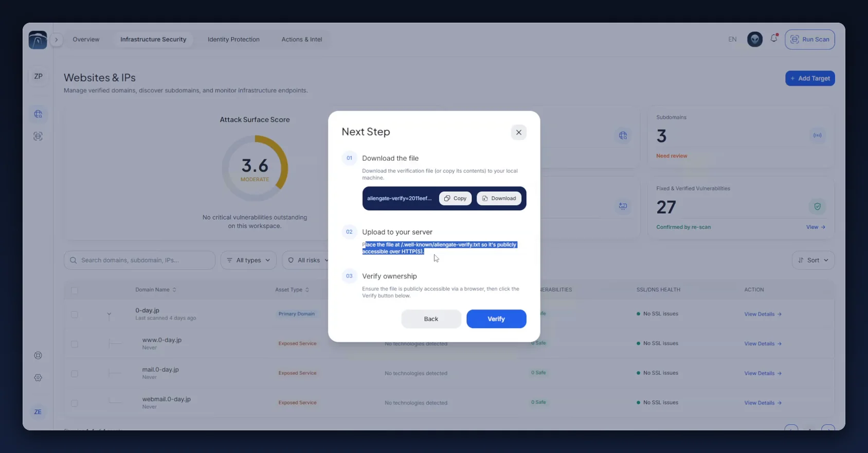Click Exposed Service badge for mail.0-day.jp
This screenshot has height=453, width=868.
point(297,373)
